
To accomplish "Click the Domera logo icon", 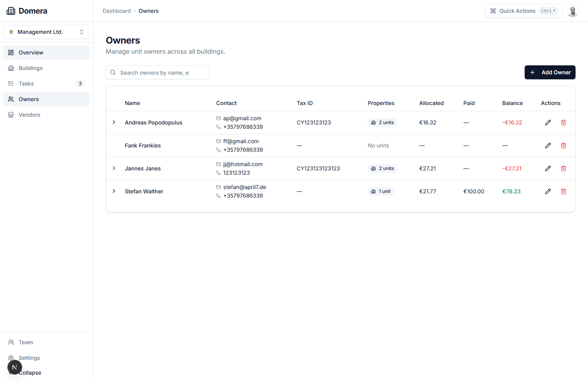I will point(11,11).
